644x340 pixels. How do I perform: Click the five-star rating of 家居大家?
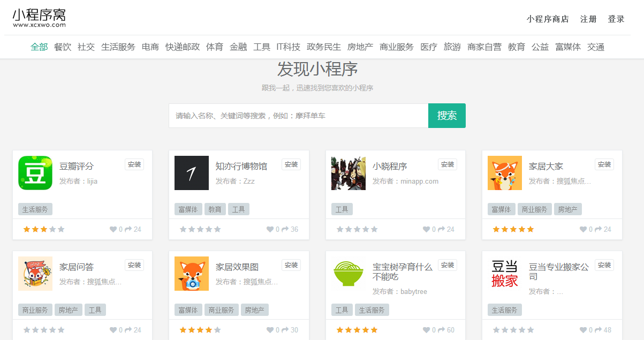click(513, 229)
